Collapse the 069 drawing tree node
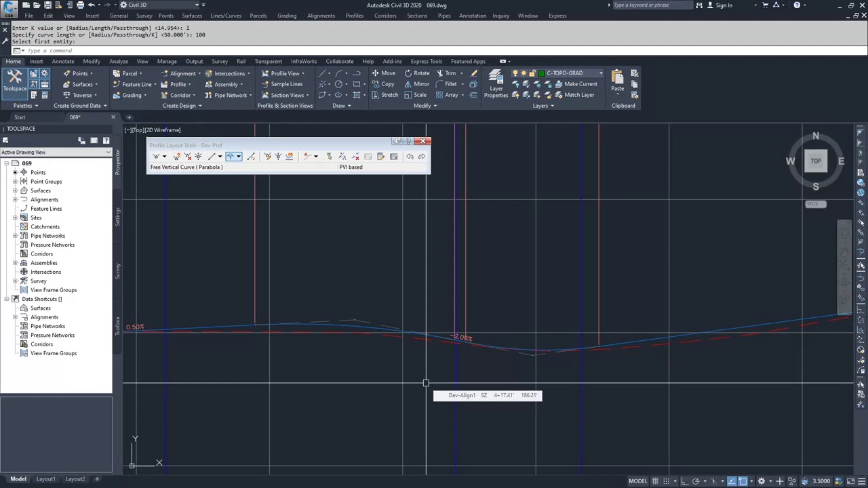 [x=6, y=163]
